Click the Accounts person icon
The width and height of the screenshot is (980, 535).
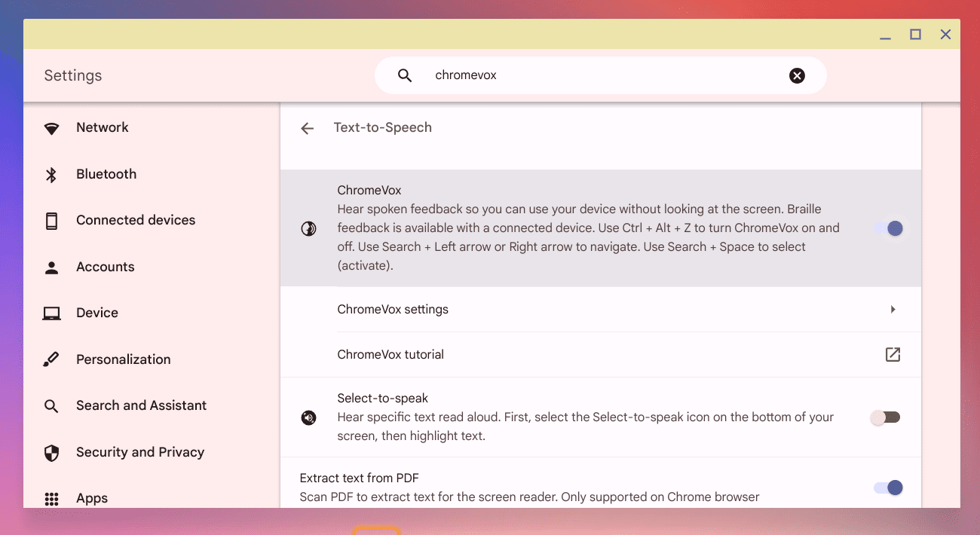pyautogui.click(x=51, y=267)
